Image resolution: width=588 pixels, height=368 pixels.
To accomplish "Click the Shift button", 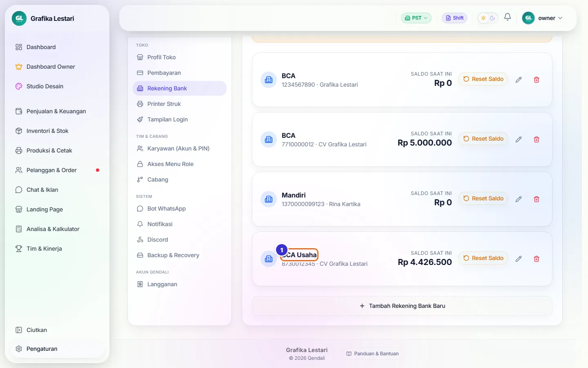I will point(454,18).
